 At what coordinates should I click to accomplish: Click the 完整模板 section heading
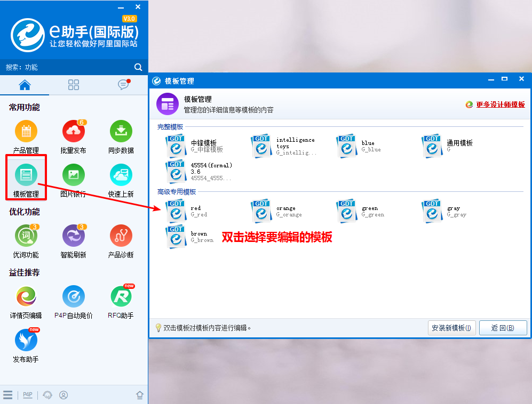pos(170,127)
